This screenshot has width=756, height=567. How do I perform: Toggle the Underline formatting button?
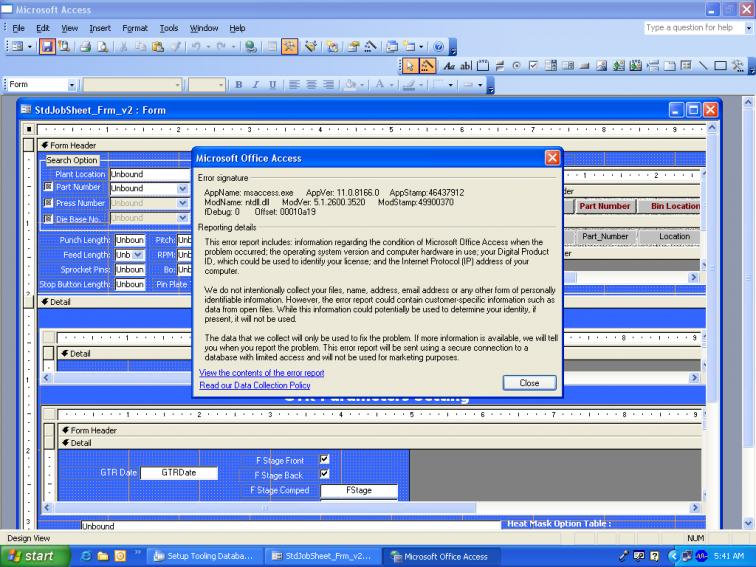coord(272,85)
